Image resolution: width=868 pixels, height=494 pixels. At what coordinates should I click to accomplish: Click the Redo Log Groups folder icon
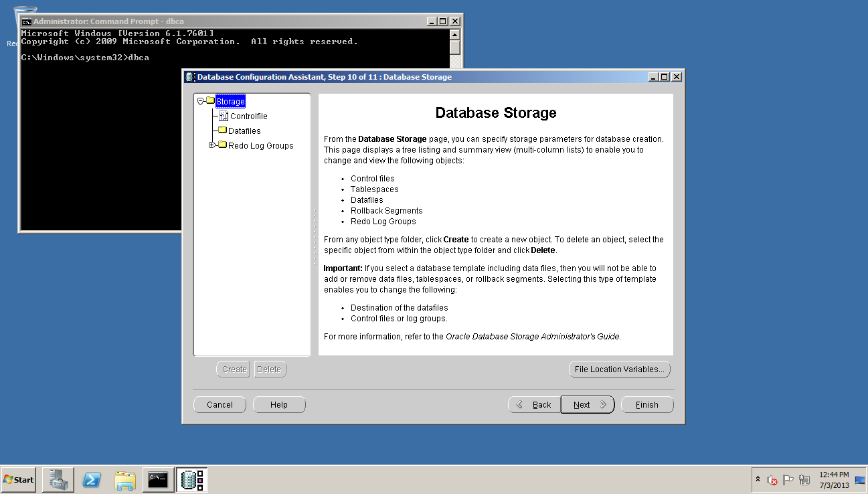(223, 145)
